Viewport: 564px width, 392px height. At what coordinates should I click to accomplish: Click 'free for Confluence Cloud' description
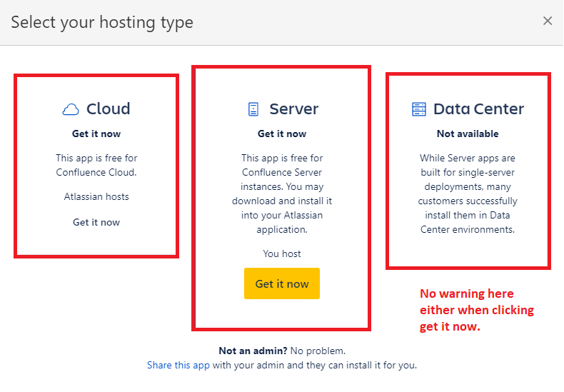pos(96,165)
